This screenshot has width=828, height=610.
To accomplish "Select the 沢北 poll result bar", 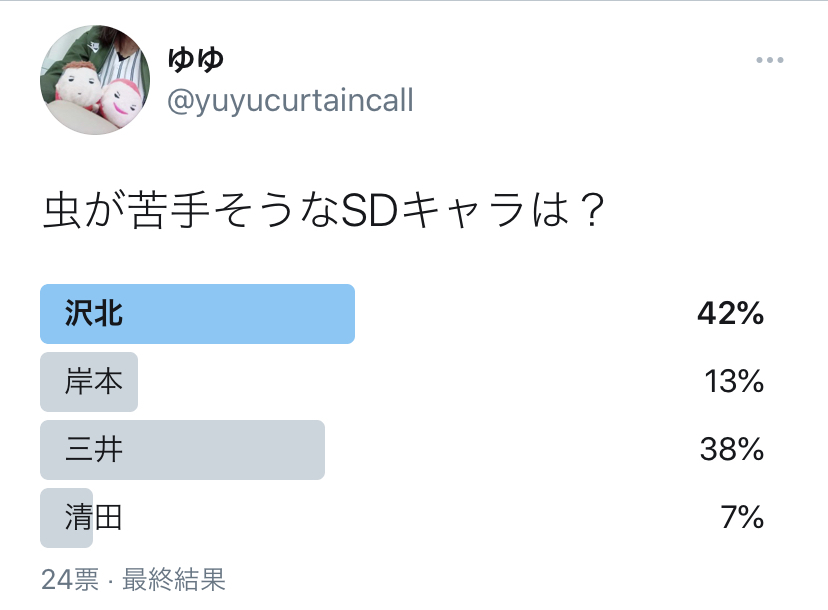I will pos(197,314).
